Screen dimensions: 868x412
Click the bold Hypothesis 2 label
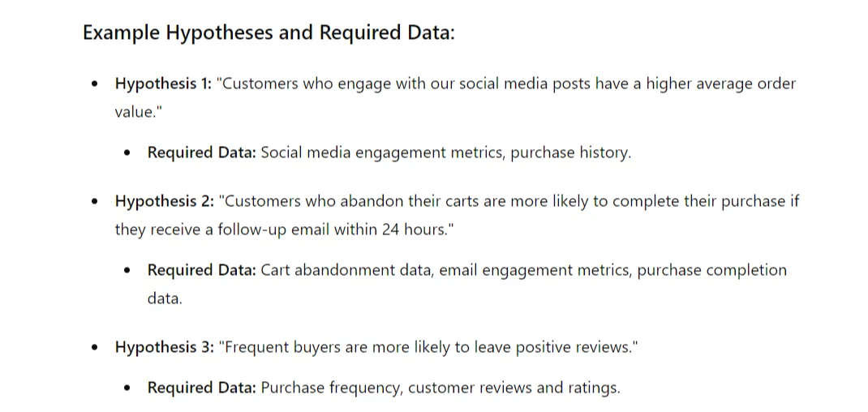pos(165,202)
